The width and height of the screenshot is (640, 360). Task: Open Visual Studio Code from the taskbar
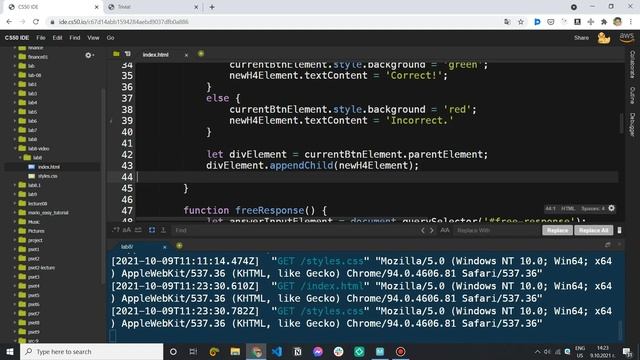[277, 351]
